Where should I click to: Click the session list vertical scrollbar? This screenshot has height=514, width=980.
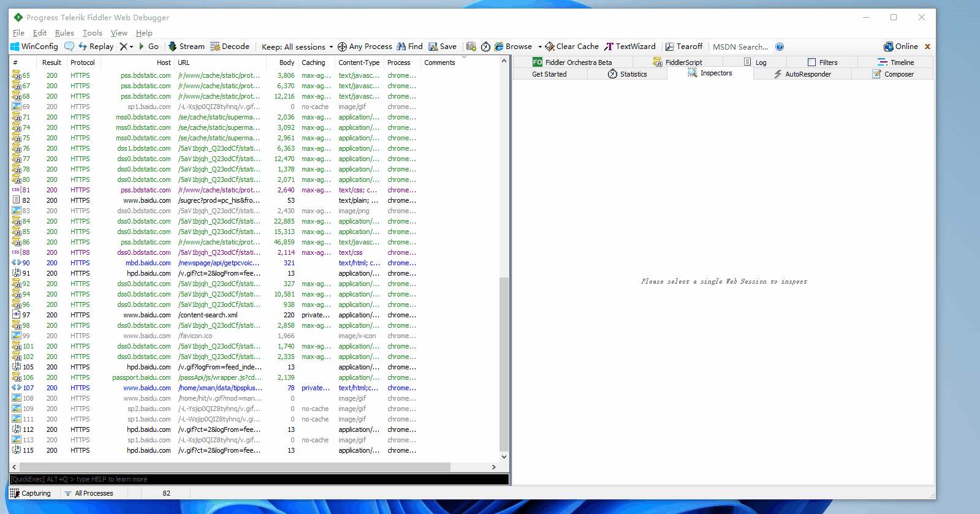(x=504, y=364)
